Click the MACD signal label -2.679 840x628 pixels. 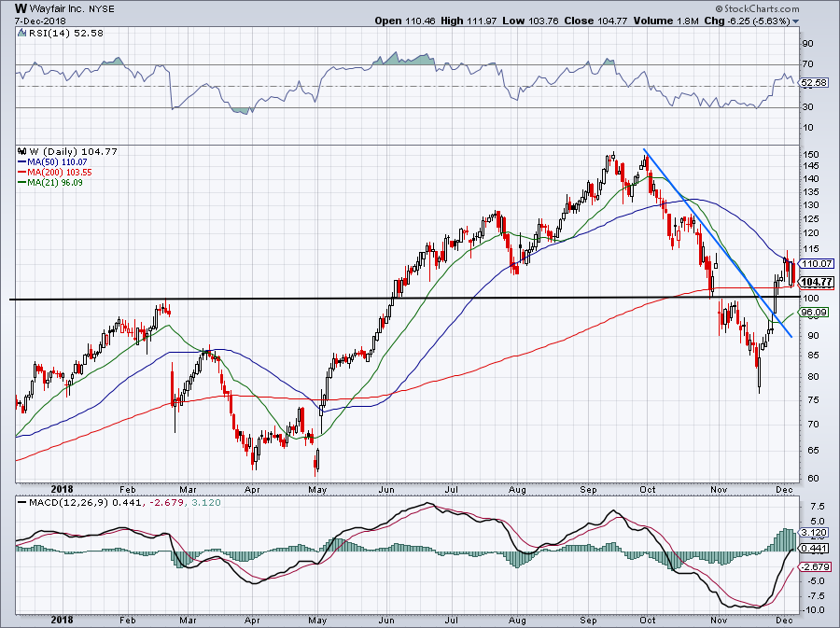tap(816, 566)
